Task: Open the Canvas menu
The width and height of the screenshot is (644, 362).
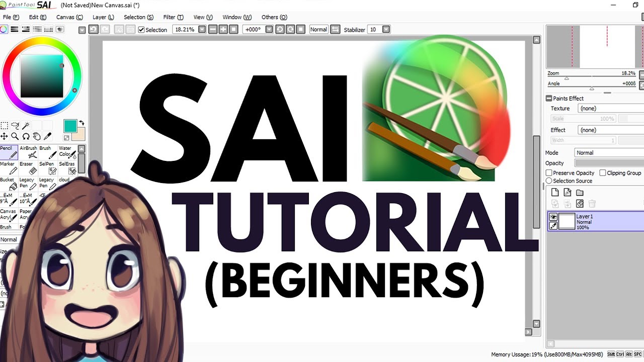Action: pos(69,17)
